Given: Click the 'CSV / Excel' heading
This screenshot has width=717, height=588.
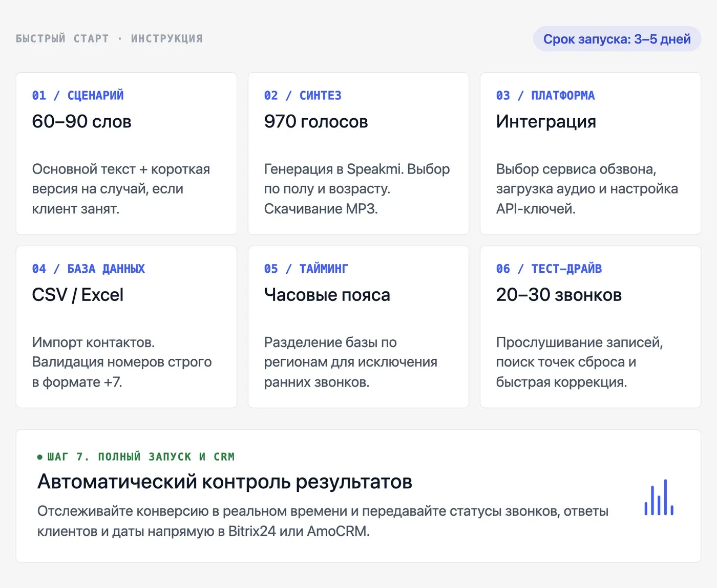Looking at the screenshot, I should 78,295.
